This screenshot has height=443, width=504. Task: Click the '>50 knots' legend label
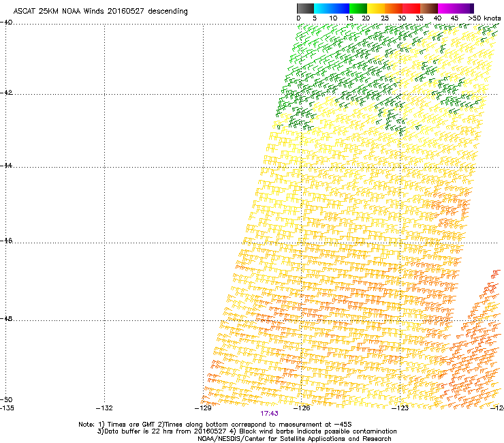click(x=484, y=18)
